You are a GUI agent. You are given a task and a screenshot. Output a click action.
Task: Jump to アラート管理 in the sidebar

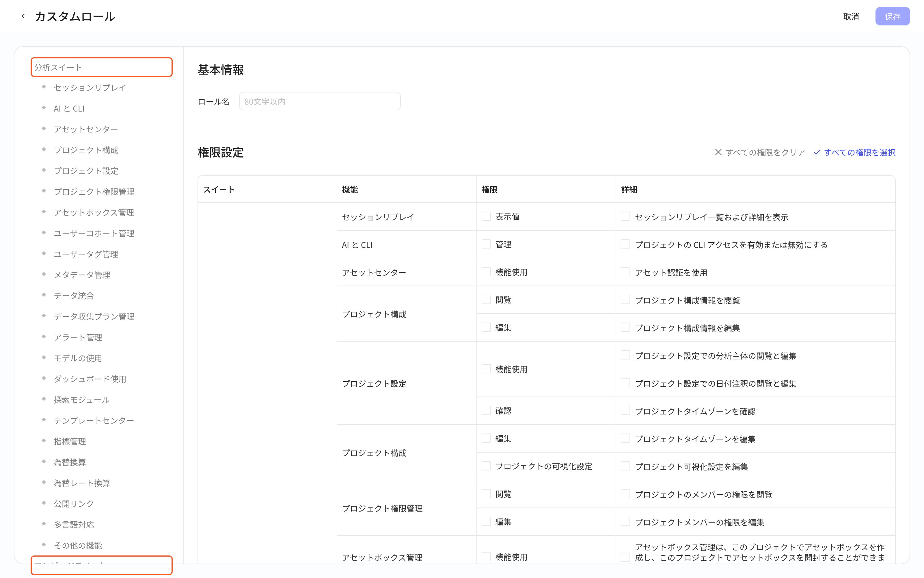[78, 337]
